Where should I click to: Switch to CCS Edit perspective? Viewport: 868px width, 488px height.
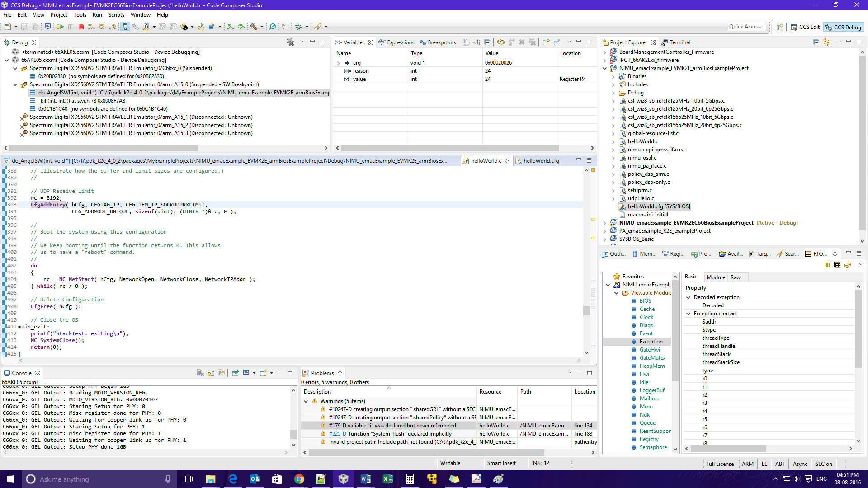(805, 27)
